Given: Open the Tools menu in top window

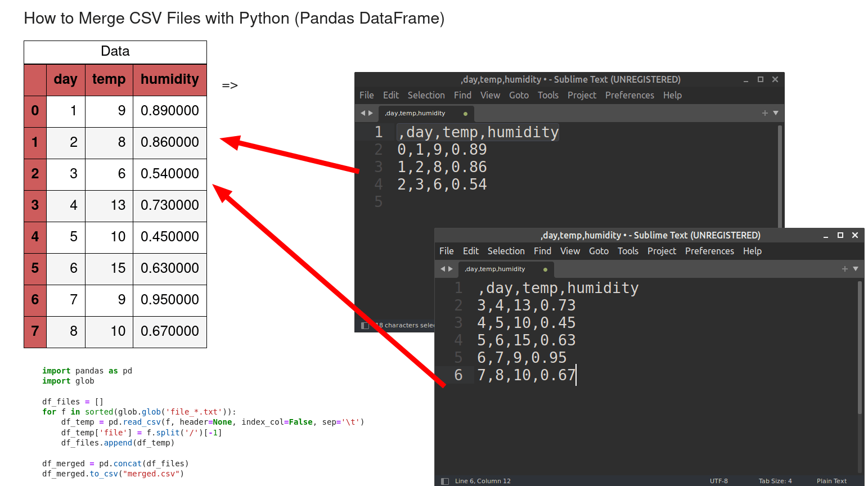Looking at the screenshot, I should 548,95.
